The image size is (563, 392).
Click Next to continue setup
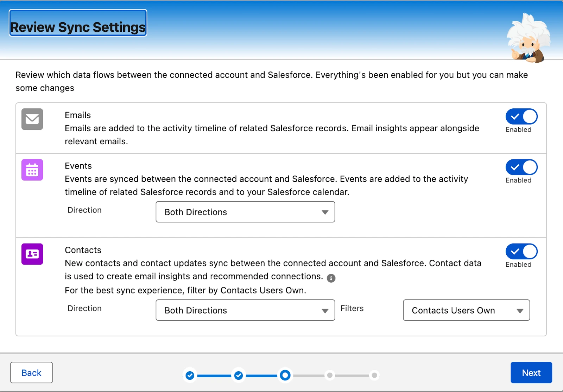tap(531, 373)
